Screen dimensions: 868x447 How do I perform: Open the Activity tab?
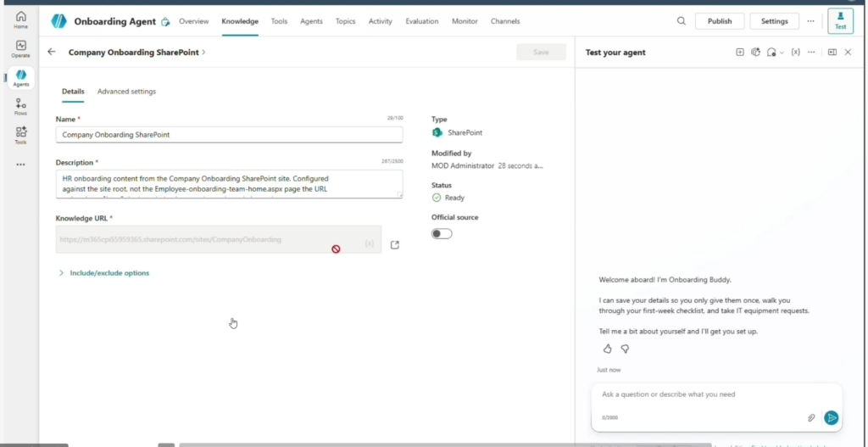[x=381, y=21]
